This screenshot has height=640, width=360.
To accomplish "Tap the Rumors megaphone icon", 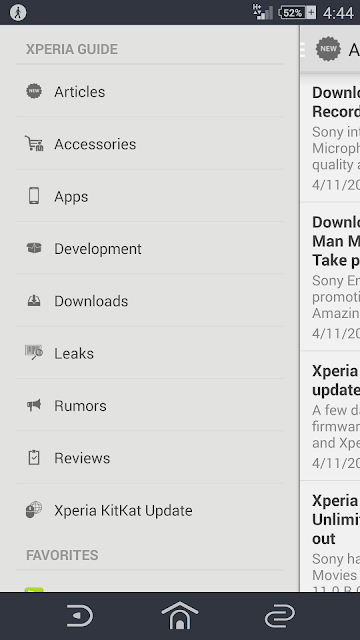I will pos(34,405).
